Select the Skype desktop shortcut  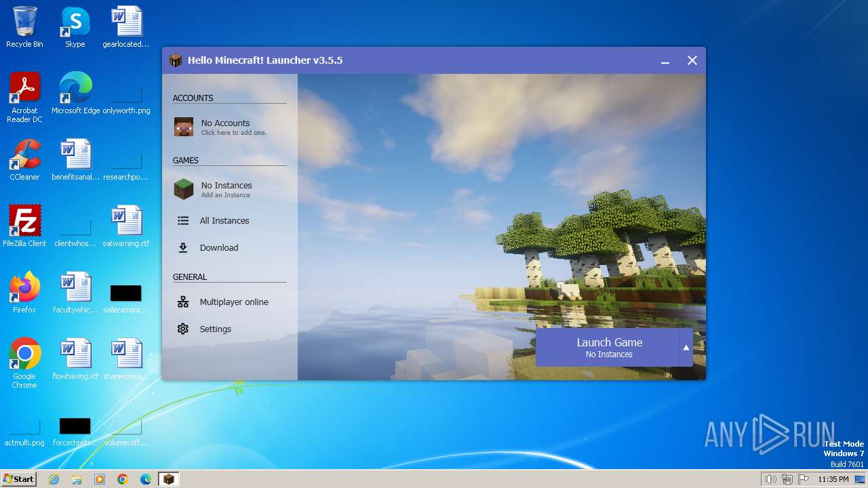pos(75,28)
